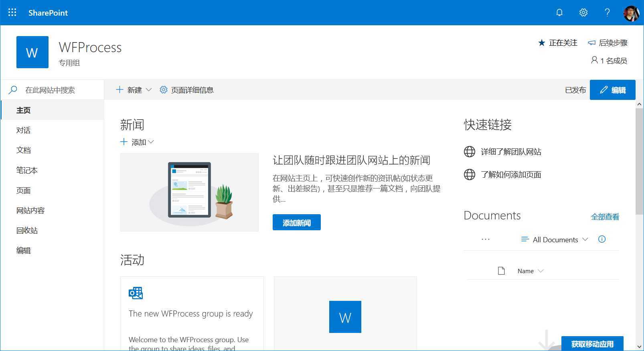The image size is (644, 351).
Task: Toggle the 正在关注 star follow button
Action: point(558,43)
